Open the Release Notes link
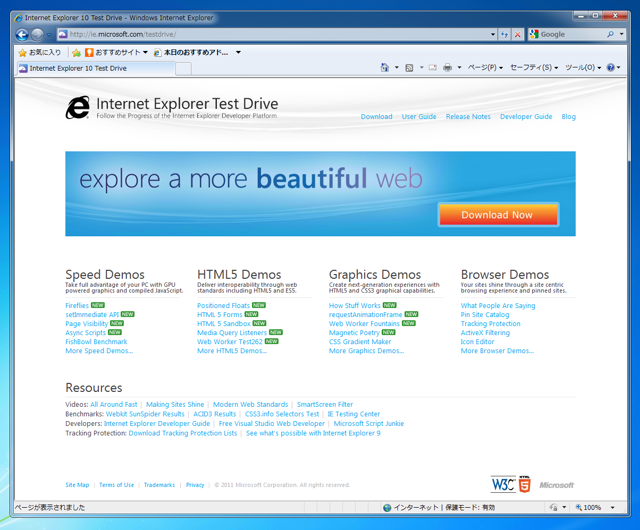The image size is (640, 530). pyautogui.click(x=468, y=117)
